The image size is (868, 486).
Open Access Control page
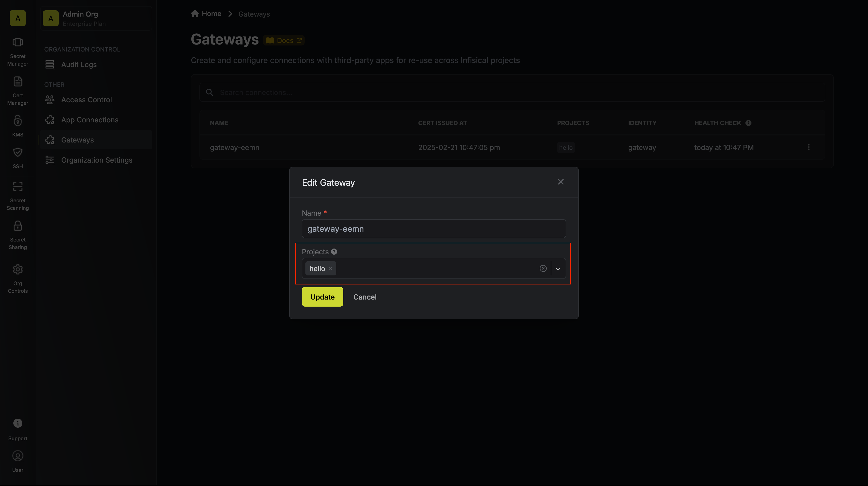tap(96, 100)
